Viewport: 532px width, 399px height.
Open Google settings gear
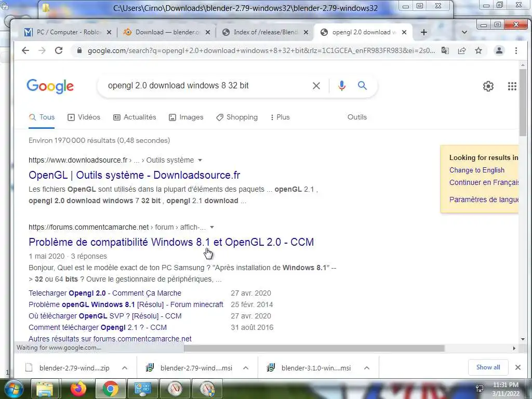[488, 86]
